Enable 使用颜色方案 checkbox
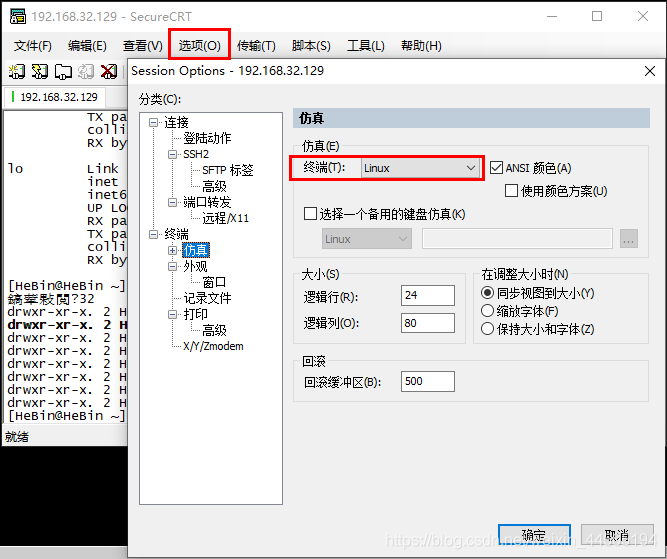Screen dimensions: 667x559 point(511,191)
